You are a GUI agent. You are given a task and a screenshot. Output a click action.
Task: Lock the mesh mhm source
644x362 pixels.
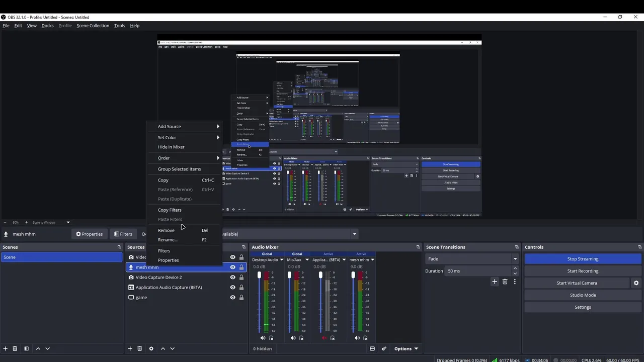click(x=241, y=267)
